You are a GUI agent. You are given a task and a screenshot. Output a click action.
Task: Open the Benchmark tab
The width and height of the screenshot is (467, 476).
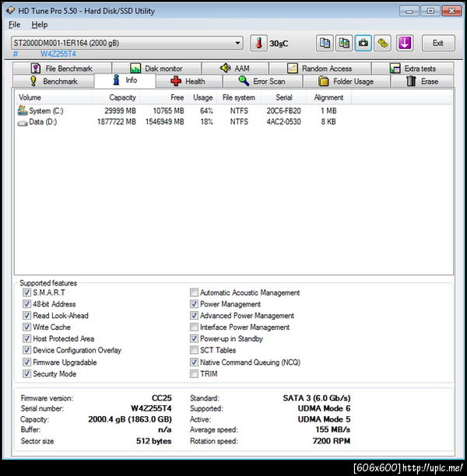tap(54, 82)
